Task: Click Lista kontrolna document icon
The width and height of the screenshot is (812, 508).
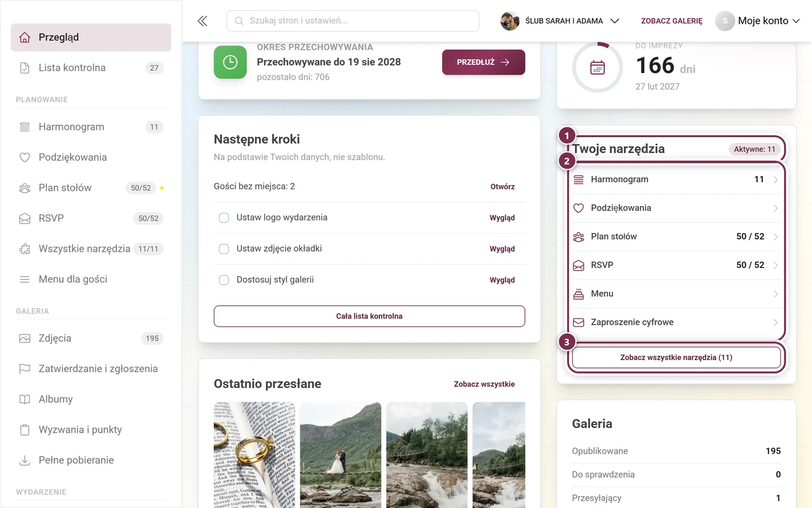Action: (x=25, y=68)
